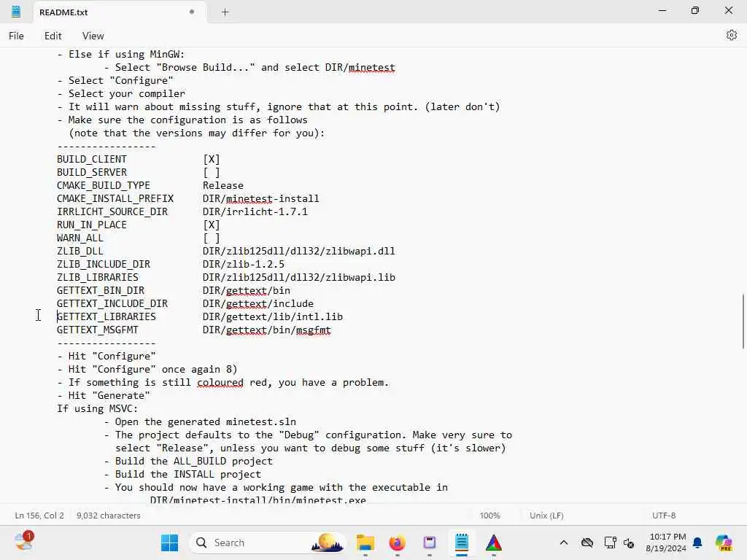Open File Explorer from taskbar
The width and height of the screenshot is (747, 560).
pos(365,542)
